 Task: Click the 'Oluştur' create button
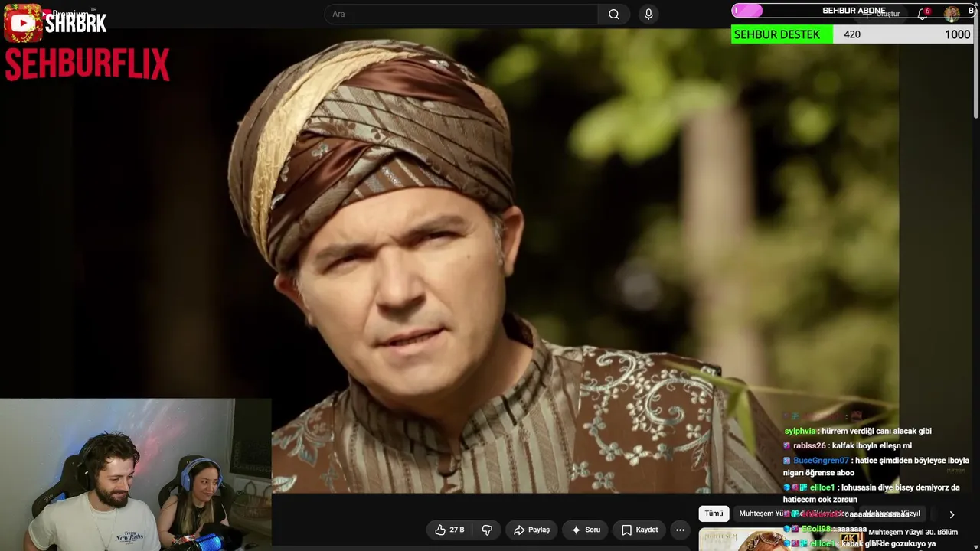[882, 14]
